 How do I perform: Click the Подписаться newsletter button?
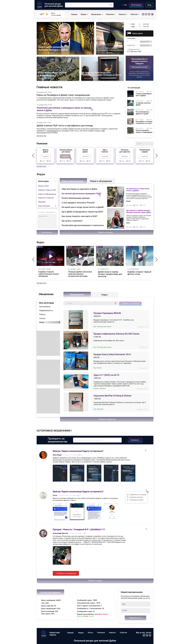[135, 618]
